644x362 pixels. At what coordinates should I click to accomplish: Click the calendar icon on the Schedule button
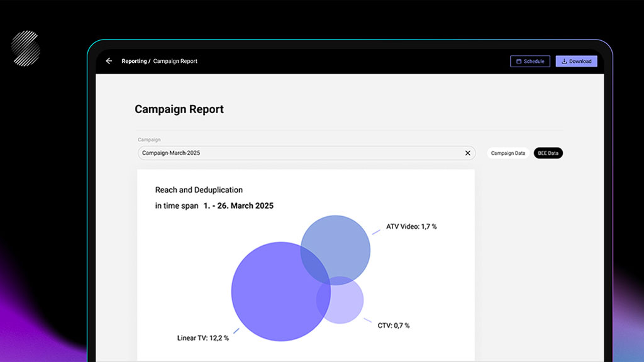[x=519, y=62]
